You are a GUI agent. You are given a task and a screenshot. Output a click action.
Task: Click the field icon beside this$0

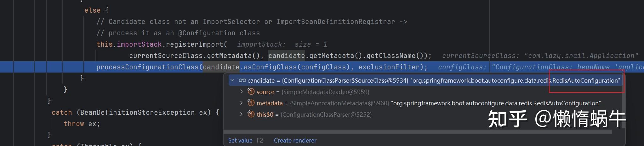pos(251,114)
